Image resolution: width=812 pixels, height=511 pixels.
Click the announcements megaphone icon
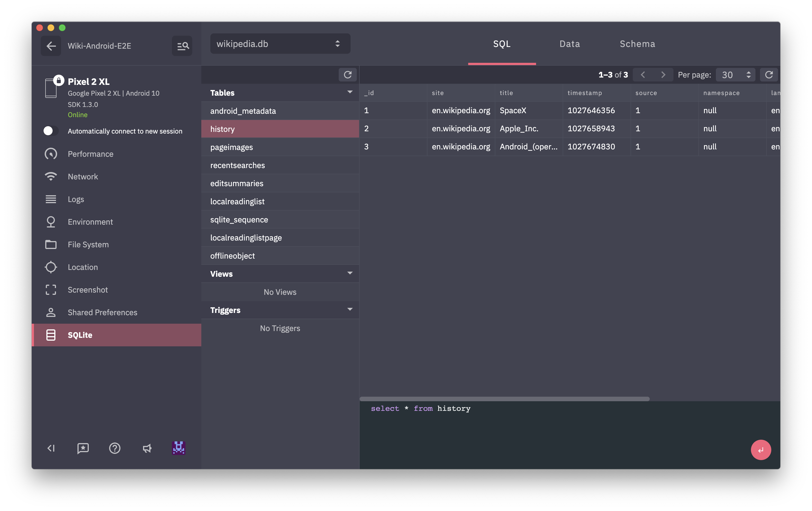(x=147, y=448)
